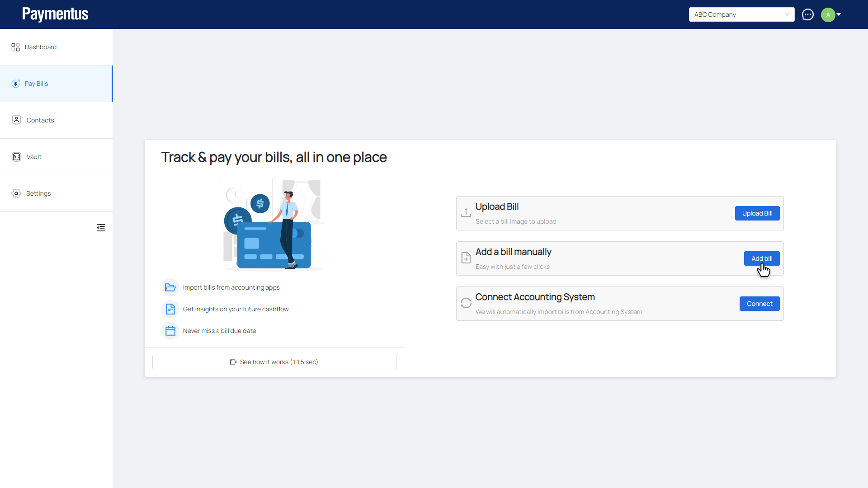Click the sync icon beside Connect Accounting System

coord(466,303)
